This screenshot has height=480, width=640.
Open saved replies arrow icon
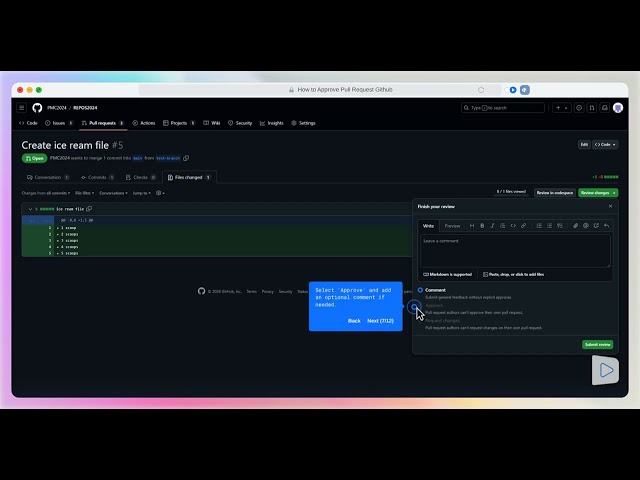607,226
